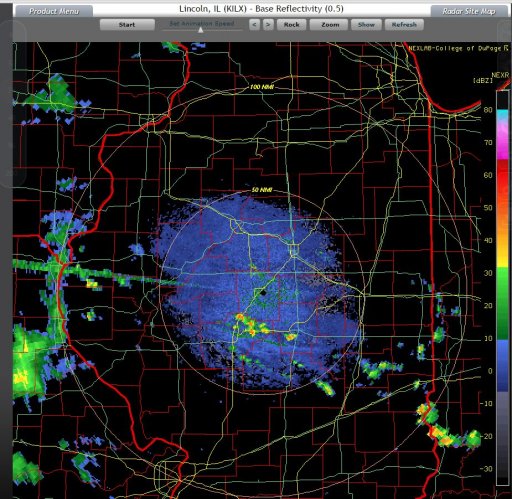Click the black radar site marker at Lincoln
The height and width of the screenshot is (499, 512).
(263, 293)
